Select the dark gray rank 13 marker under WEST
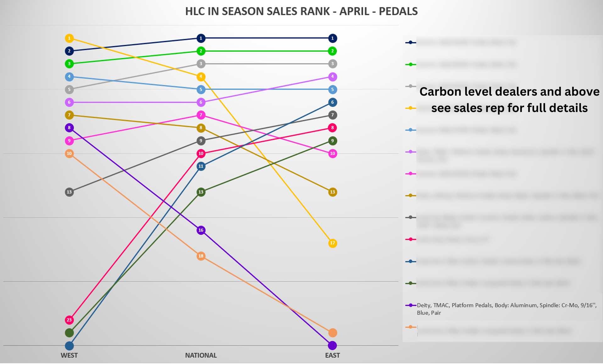603x364 pixels. point(69,192)
